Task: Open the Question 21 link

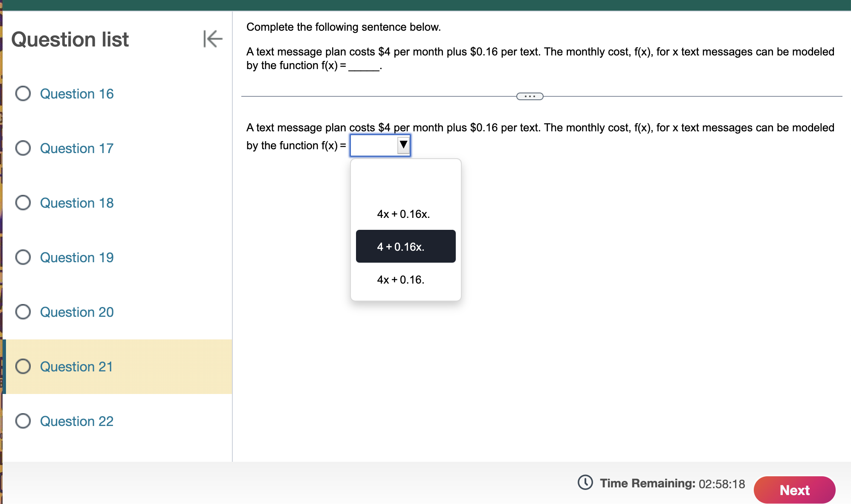Action: click(x=76, y=367)
